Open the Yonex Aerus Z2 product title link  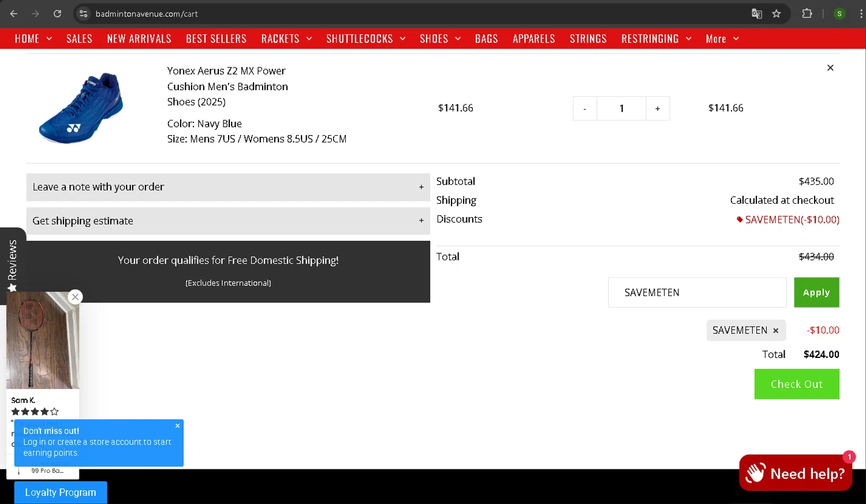point(227,87)
